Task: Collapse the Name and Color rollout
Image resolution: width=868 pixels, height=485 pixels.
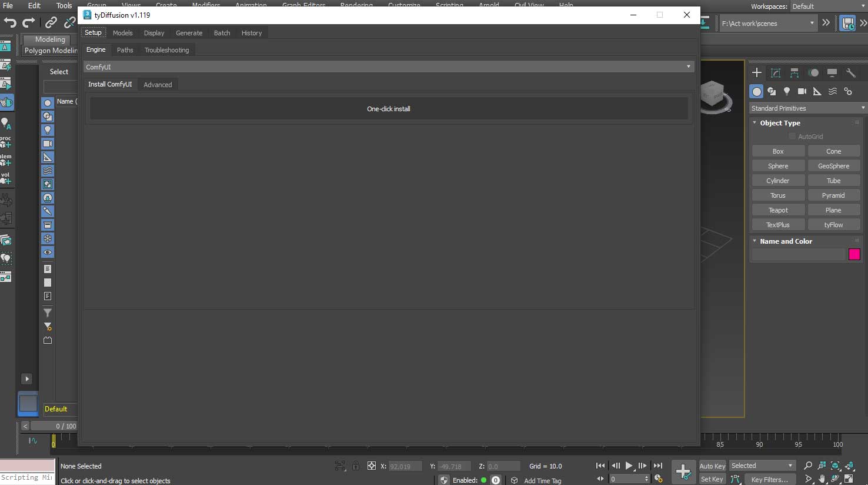Action: pyautogui.click(x=786, y=241)
